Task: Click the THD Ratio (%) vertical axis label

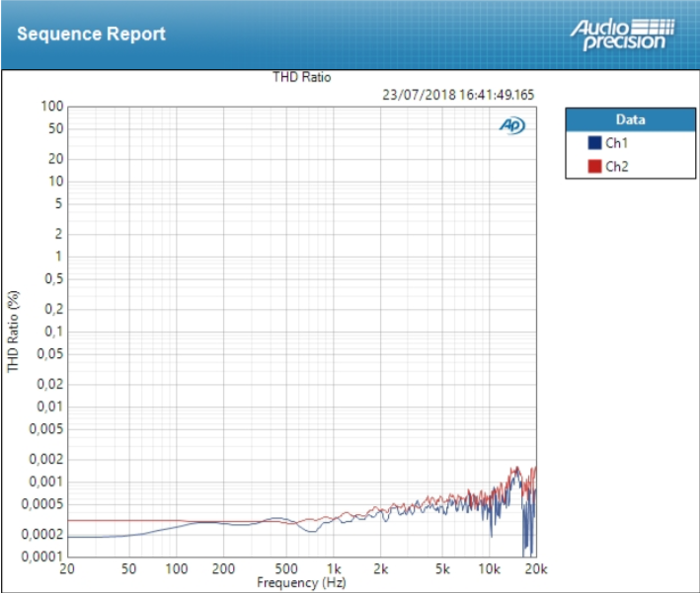Action: click(13, 331)
